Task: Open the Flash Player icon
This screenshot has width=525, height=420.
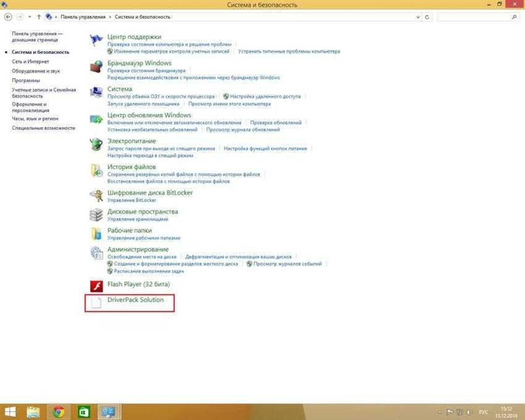Action: pyautogui.click(x=96, y=285)
